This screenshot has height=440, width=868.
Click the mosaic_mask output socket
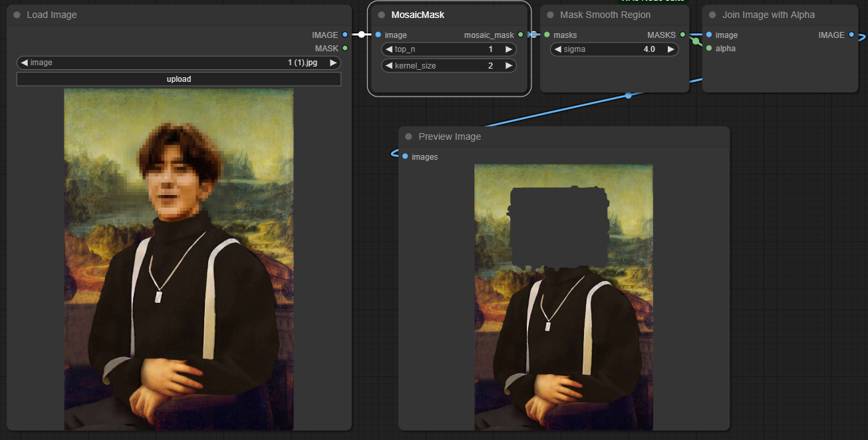(x=521, y=35)
